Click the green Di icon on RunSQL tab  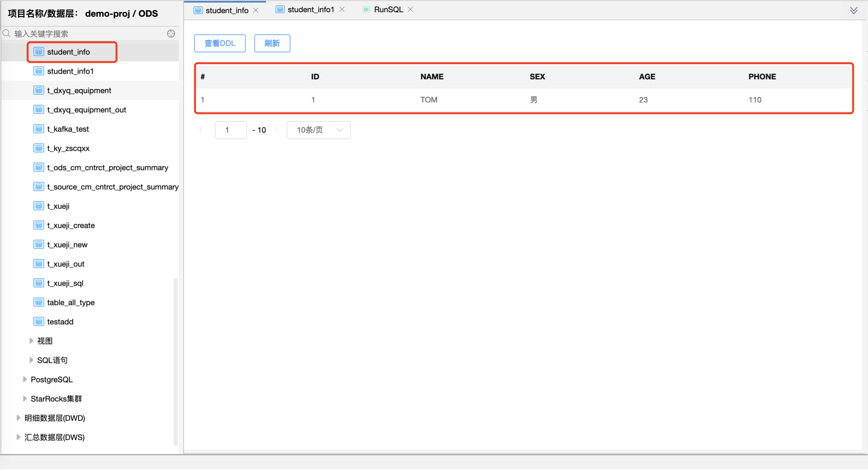(366, 9)
